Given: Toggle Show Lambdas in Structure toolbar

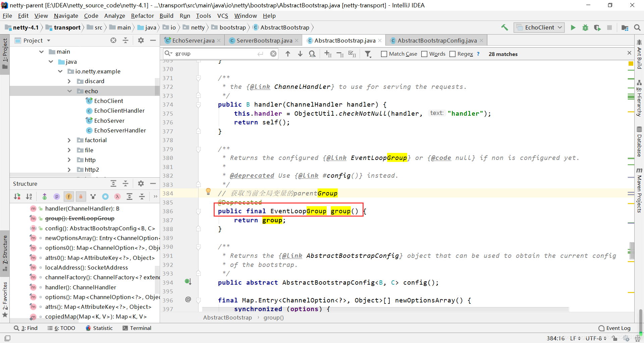Looking at the screenshot, I should pos(117,196).
